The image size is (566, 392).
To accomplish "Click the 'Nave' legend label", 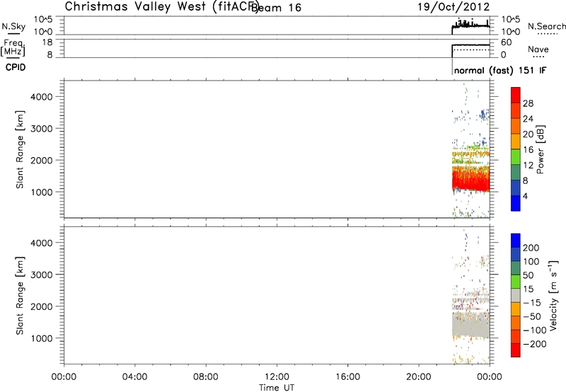I will pyautogui.click(x=538, y=49).
